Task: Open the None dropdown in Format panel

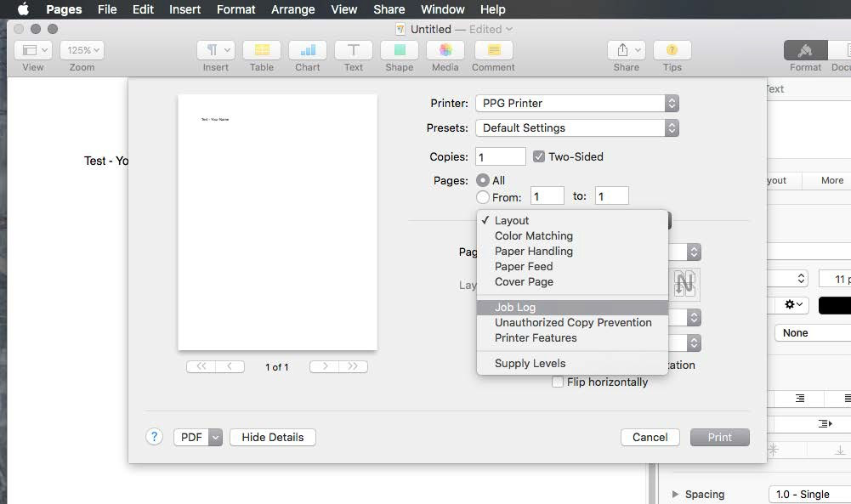Action: click(x=813, y=332)
